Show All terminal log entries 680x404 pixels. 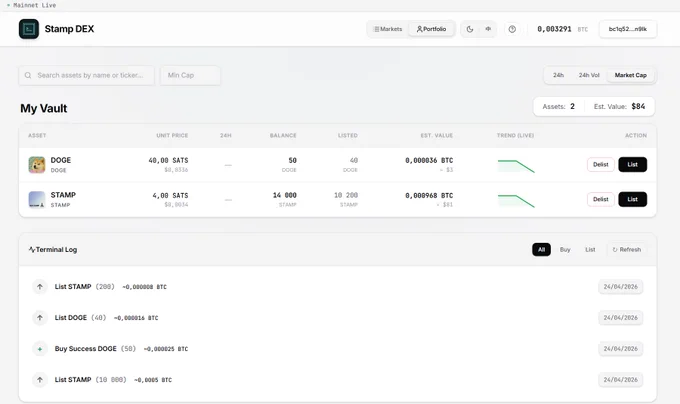pos(541,250)
